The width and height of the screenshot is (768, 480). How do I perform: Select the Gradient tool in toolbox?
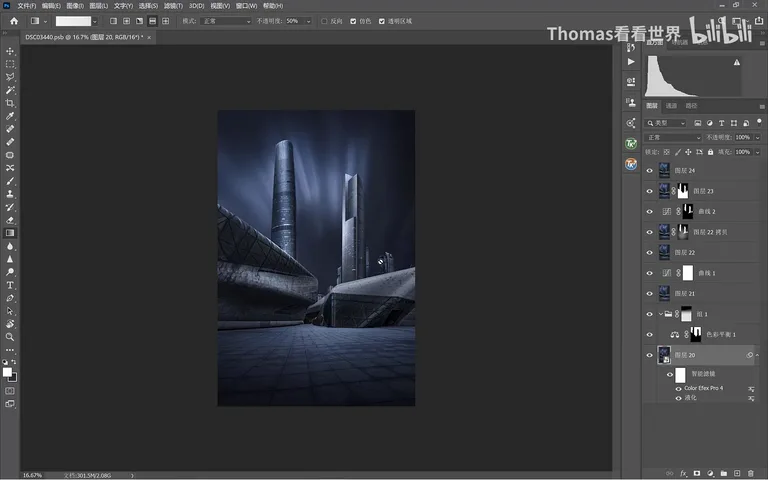[10, 233]
